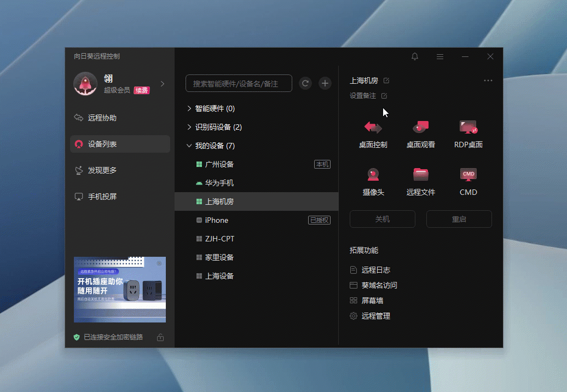Expand the 智能硬件 (0) group

click(x=189, y=108)
